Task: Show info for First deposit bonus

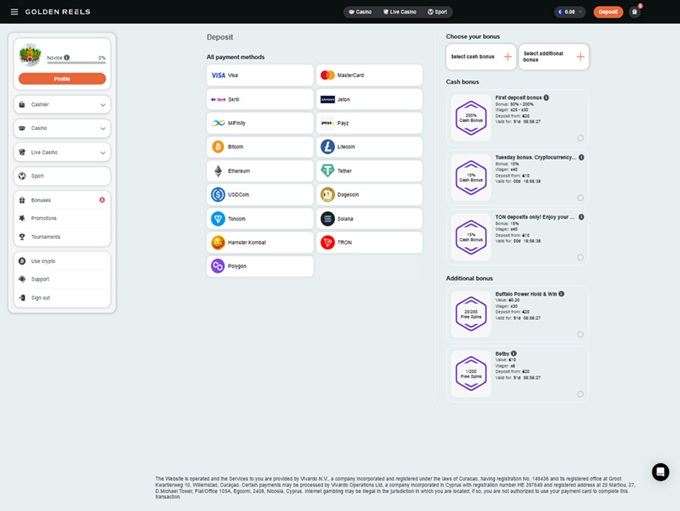Action: click(x=546, y=98)
